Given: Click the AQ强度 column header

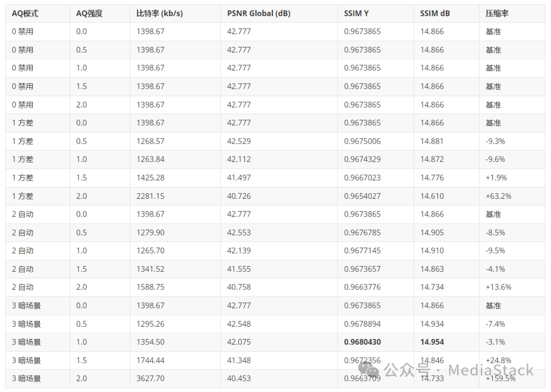Looking at the screenshot, I should (x=89, y=13).
